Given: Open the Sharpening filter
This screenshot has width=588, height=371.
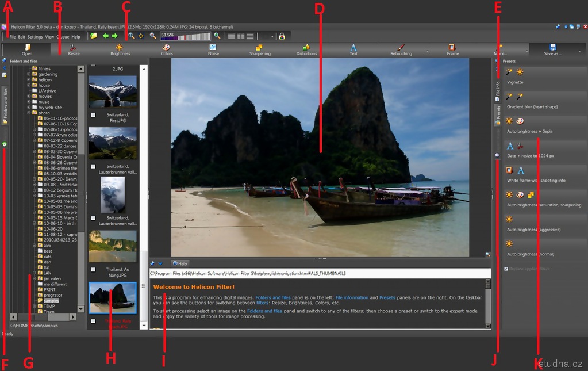Looking at the screenshot, I should [259, 49].
